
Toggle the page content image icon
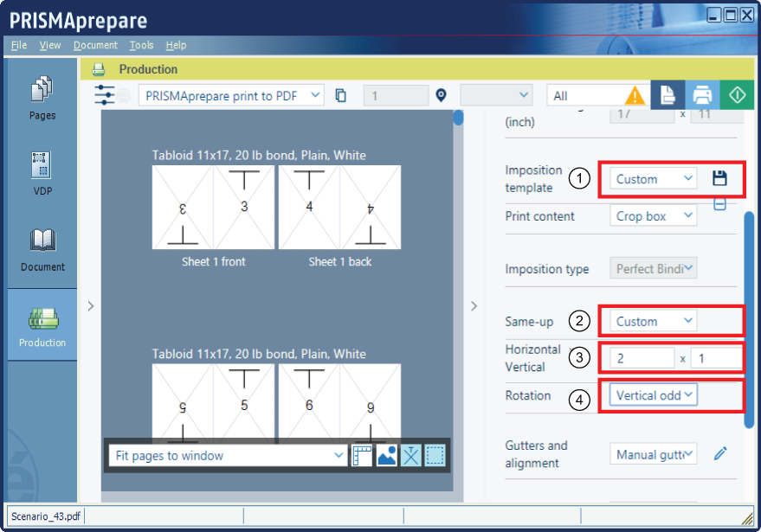coord(386,455)
